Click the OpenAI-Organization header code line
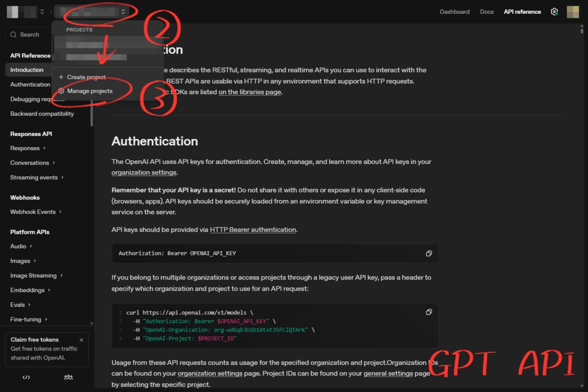 tap(224, 330)
